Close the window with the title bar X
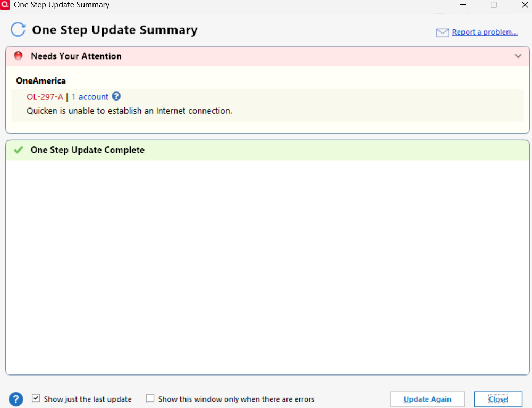 (525, 5)
